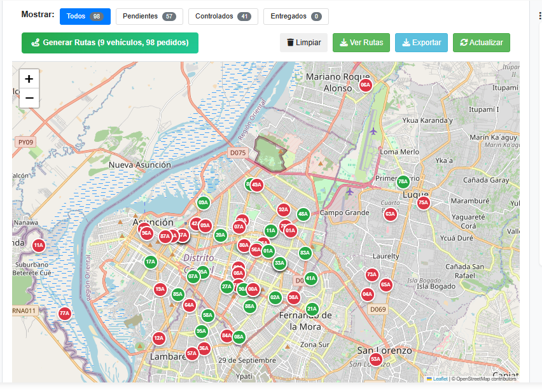542x392 pixels.
Task: Switch to the Controlados filter
Action: [x=223, y=17]
